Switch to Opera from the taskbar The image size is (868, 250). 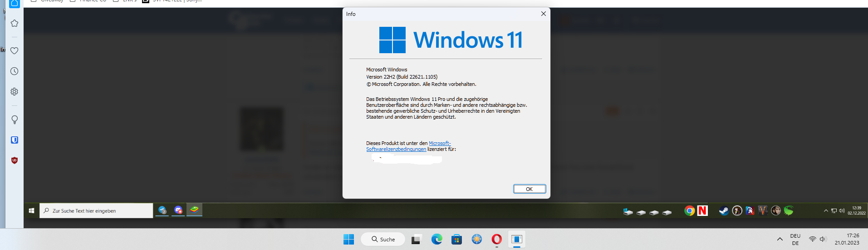coord(496,239)
